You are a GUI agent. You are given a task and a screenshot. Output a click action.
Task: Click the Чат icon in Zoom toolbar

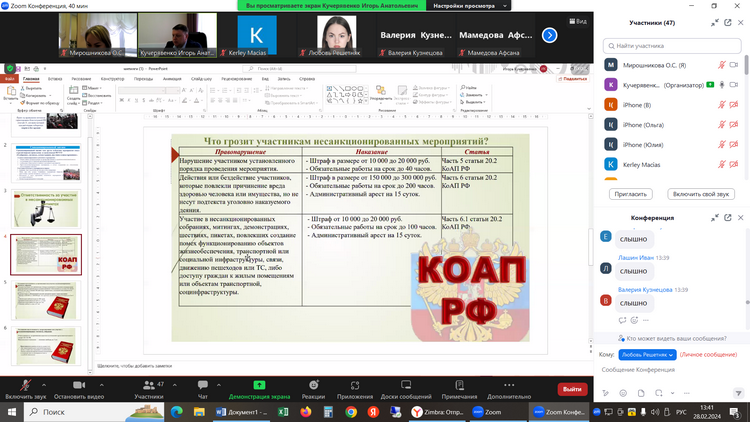click(202, 384)
